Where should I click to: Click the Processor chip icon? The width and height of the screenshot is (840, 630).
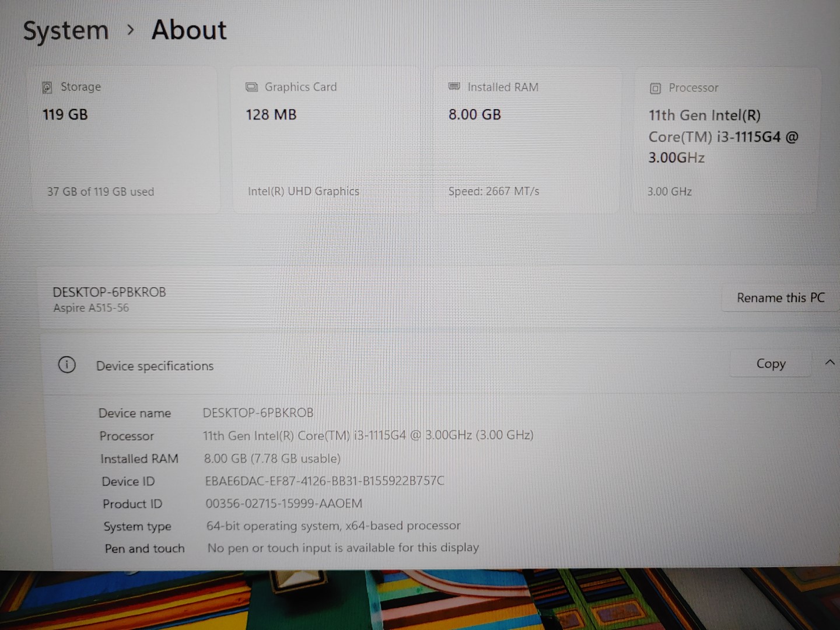click(x=654, y=88)
